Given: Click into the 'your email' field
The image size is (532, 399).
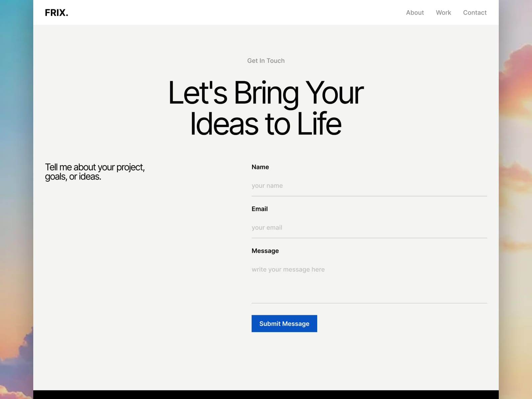Looking at the screenshot, I should (369, 227).
